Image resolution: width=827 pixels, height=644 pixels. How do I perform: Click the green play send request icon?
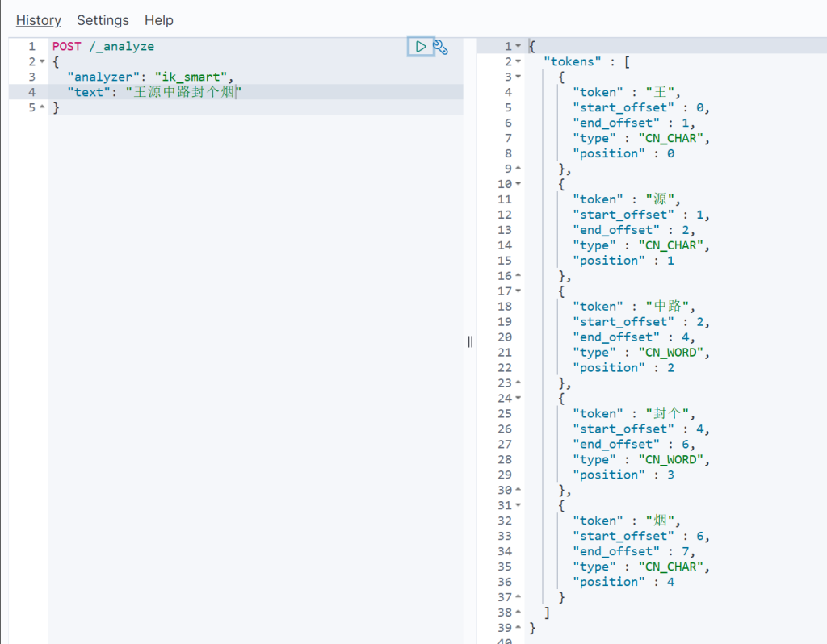point(420,47)
